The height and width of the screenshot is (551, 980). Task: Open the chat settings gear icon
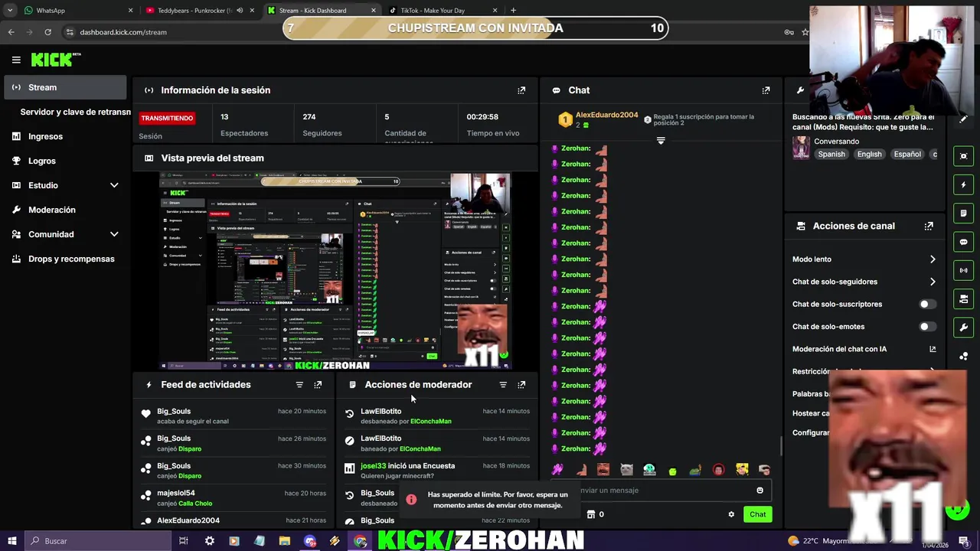pos(731,514)
